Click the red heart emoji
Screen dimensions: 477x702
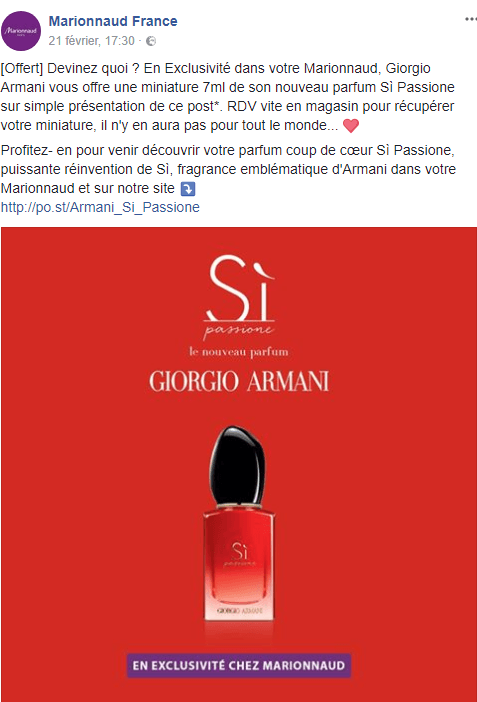[x=351, y=126]
